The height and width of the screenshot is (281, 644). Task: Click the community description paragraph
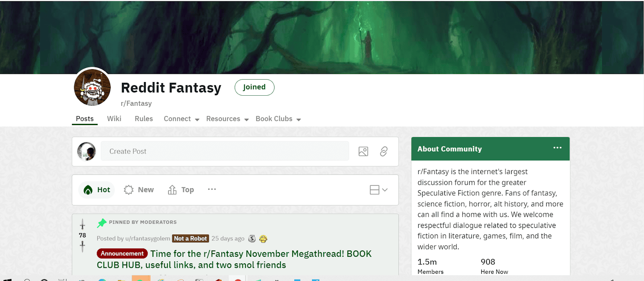pyautogui.click(x=490, y=209)
